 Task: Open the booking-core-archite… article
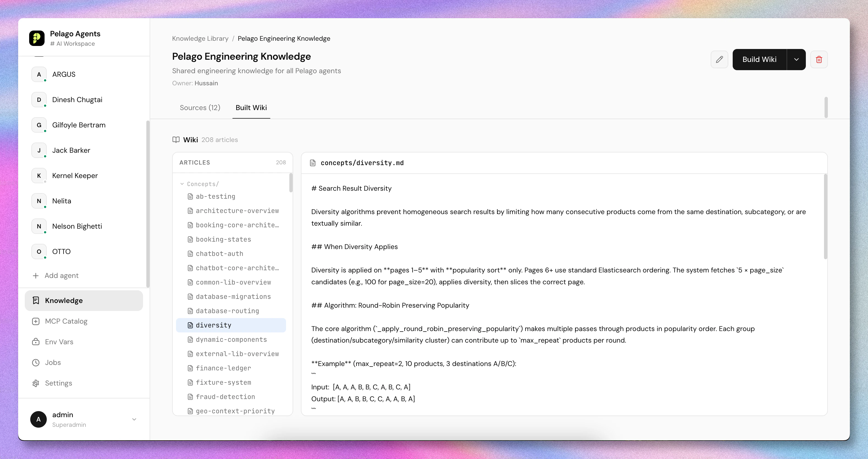point(231,225)
